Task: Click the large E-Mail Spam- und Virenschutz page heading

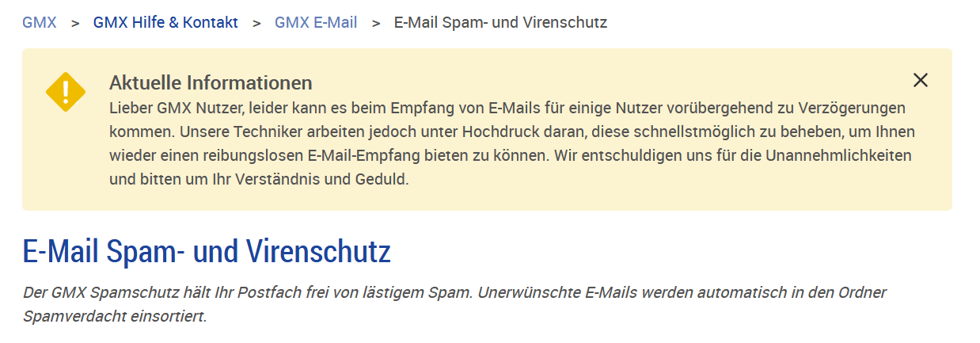Action: click(x=207, y=253)
